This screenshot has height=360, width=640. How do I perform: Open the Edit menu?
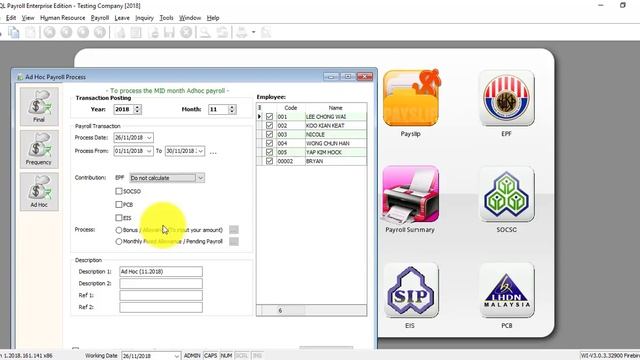click(x=11, y=18)
